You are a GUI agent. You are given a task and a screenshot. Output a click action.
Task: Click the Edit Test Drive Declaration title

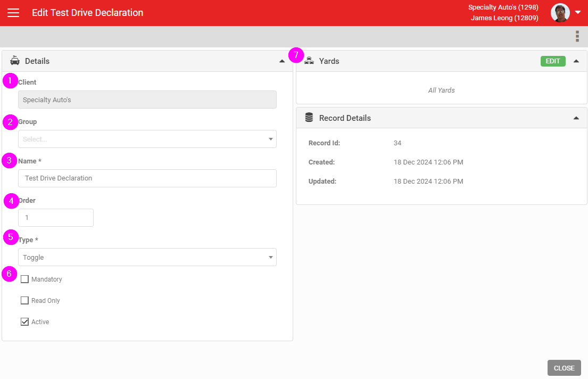pos(87,13)
